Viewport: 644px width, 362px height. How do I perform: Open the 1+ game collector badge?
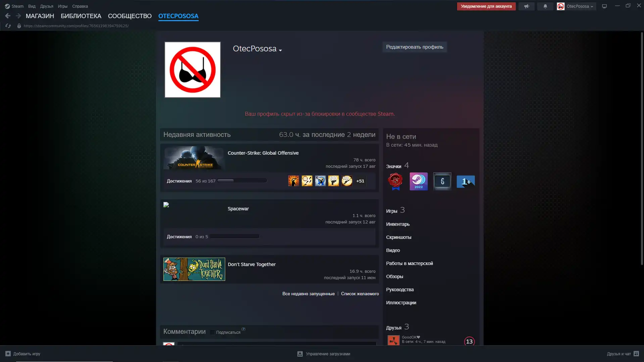(465, 182)
